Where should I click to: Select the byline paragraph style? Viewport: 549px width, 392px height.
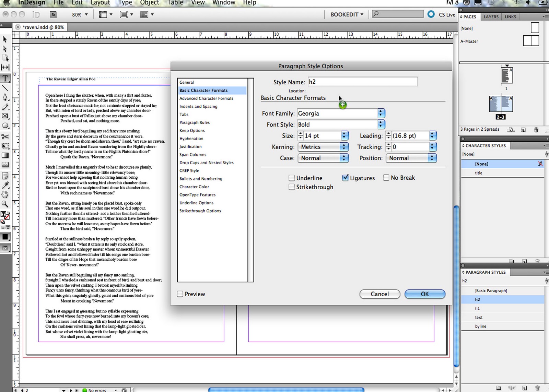coord(502,326)
